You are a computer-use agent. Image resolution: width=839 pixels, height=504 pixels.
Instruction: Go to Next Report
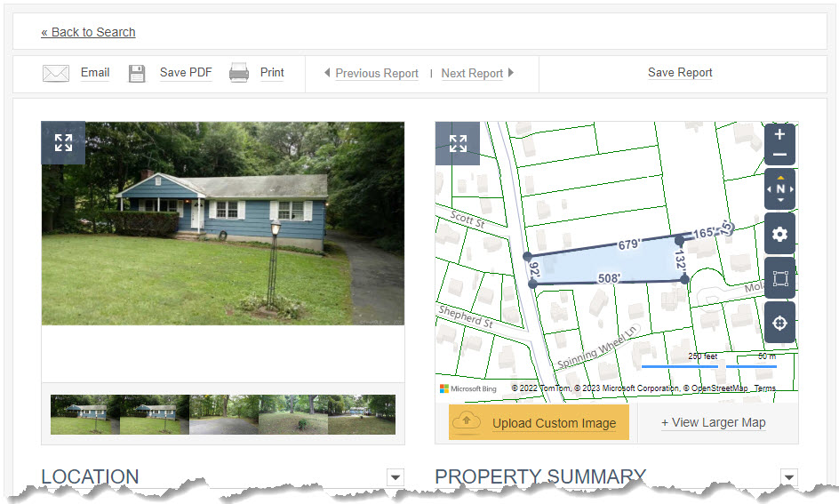(477, 73)
